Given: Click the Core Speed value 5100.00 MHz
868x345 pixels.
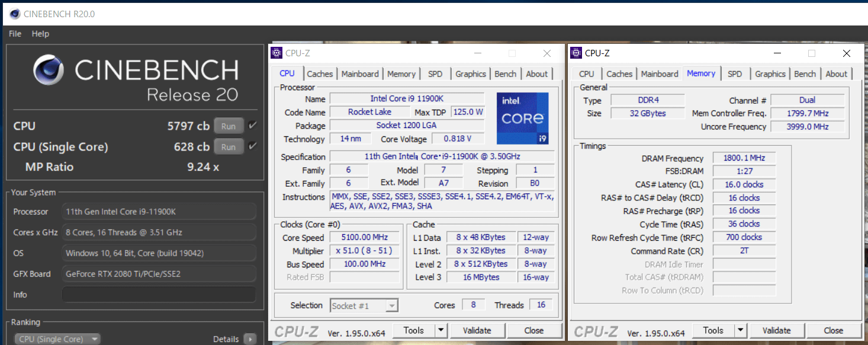Looking at the screenshot, I should 364,237.
